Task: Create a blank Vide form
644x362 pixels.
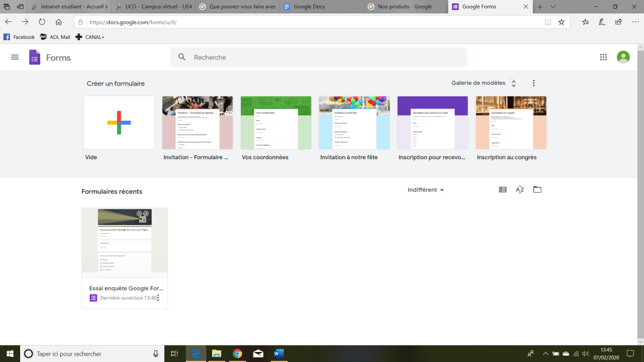Action: coord(119,123)
